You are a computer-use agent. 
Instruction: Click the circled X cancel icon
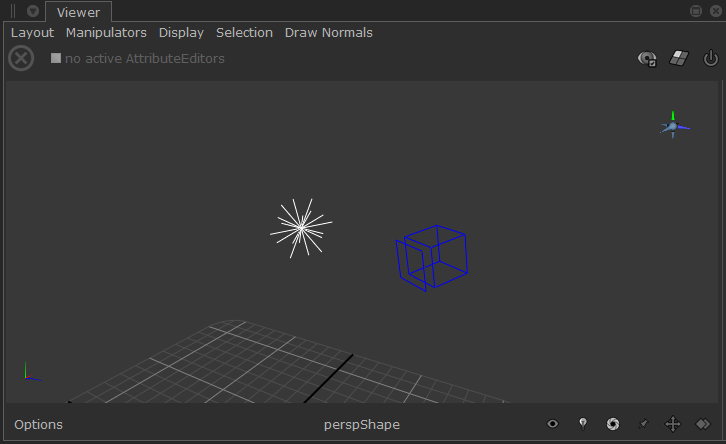(21, 58)
